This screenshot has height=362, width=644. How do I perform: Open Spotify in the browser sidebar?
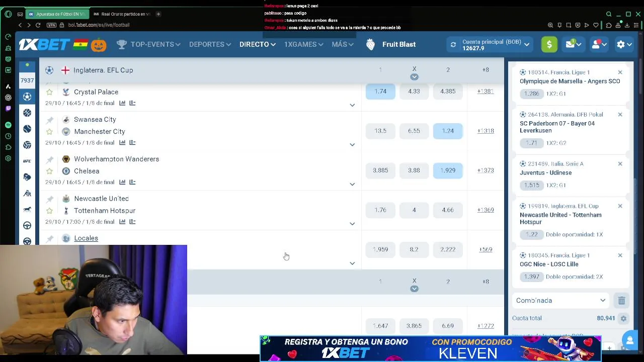[x=8, y=124]
